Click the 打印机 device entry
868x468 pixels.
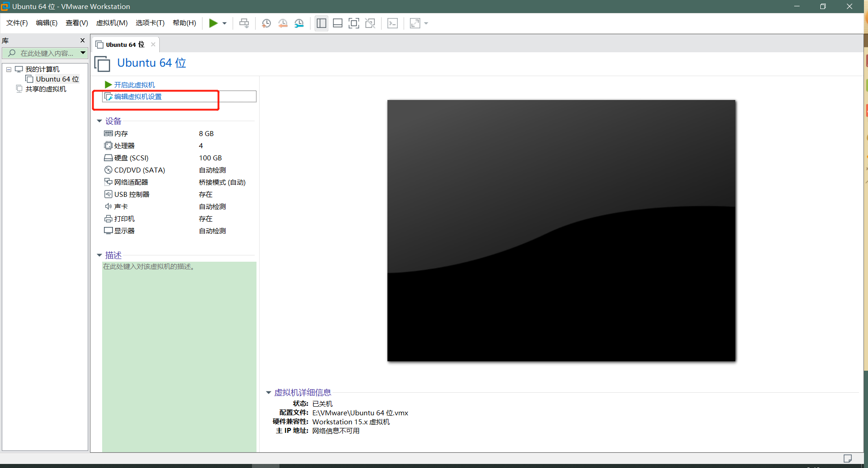click(x=124, y=219)
